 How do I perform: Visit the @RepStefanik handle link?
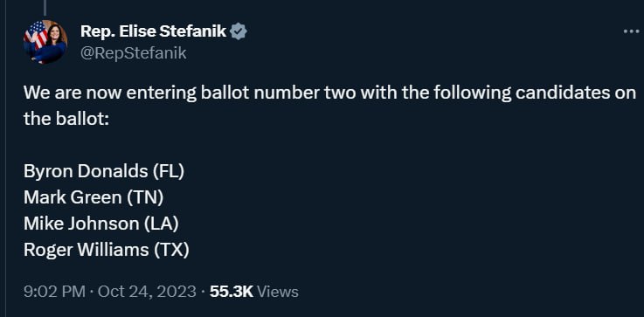(x=133, y=53)
